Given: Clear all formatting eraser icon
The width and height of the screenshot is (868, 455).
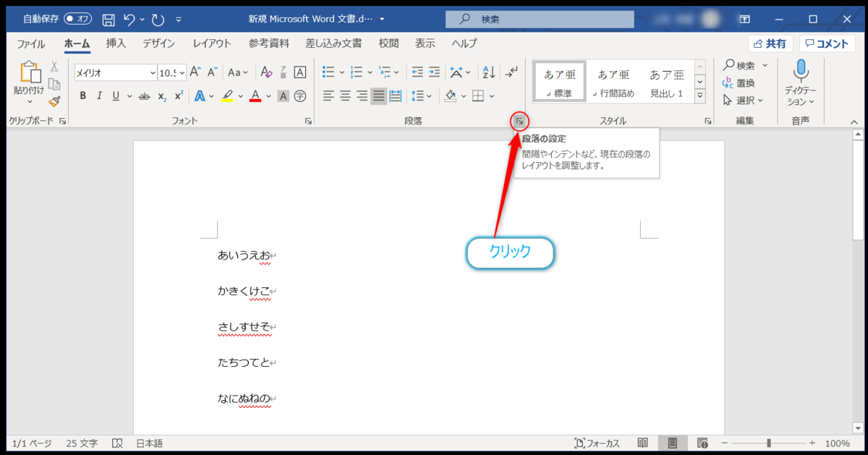Looking at the screenshot, I should pos(265,72).
